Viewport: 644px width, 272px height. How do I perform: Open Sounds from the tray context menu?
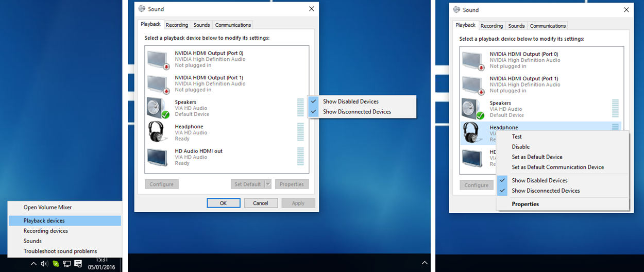pyautogui.click(x=32, y=241)
